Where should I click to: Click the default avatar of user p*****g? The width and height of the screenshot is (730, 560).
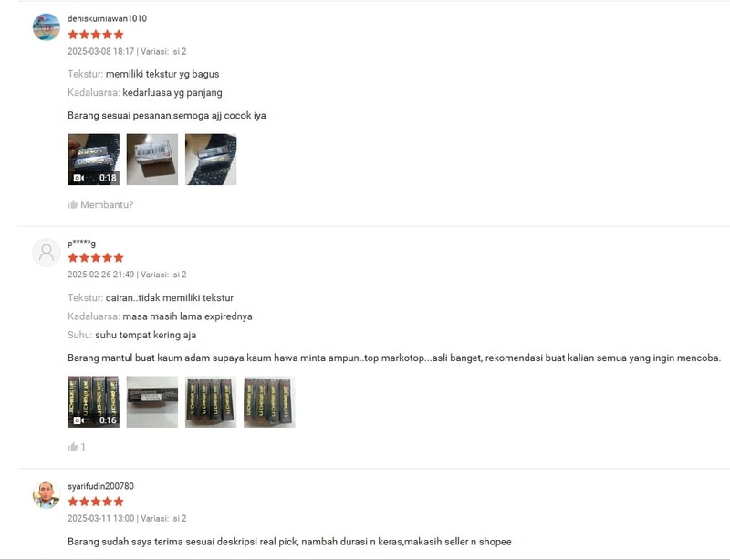click(47, 253)
